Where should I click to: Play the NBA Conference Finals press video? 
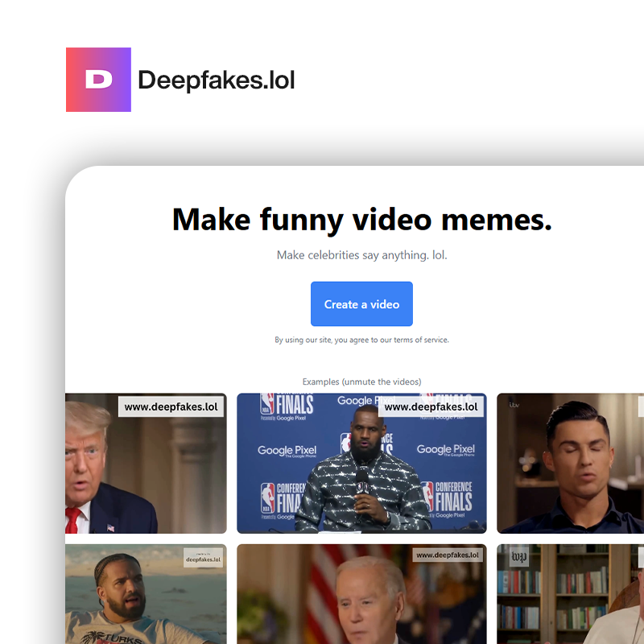tap(361, 464)
